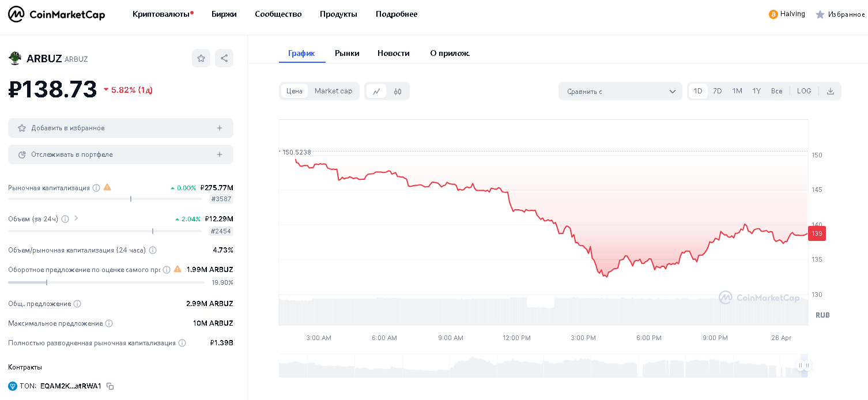Click the 5.82% (1д) price change
The width and height of the screenshot is (868, 400).
coord(128,90)
